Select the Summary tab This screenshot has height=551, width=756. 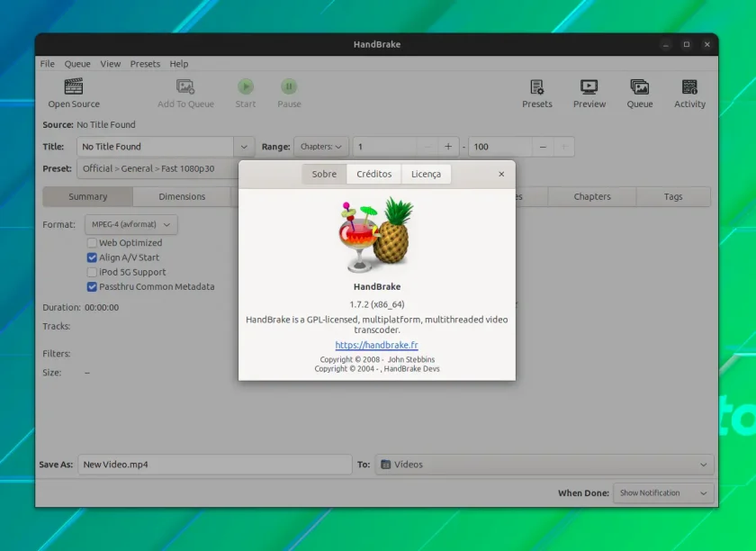click(x=88, y=196)
